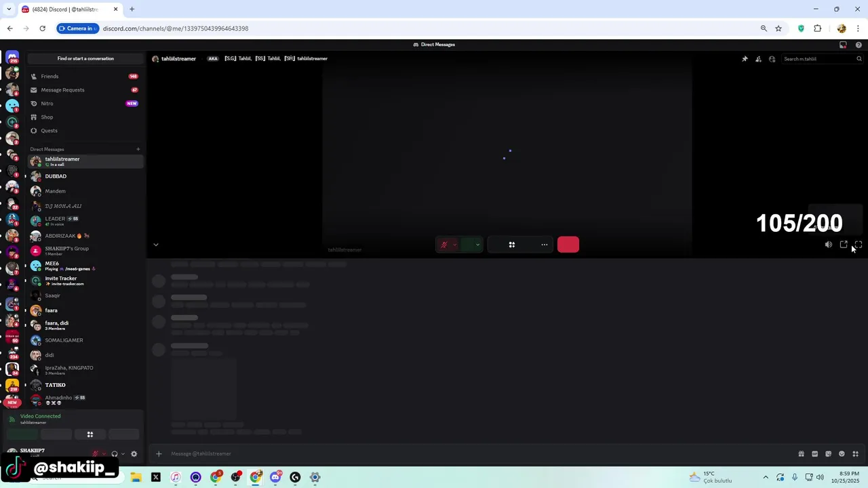This screenshot has height=488, width=868.
Task: Show hidden system tray icons chevron
Action: click(766, 477)
